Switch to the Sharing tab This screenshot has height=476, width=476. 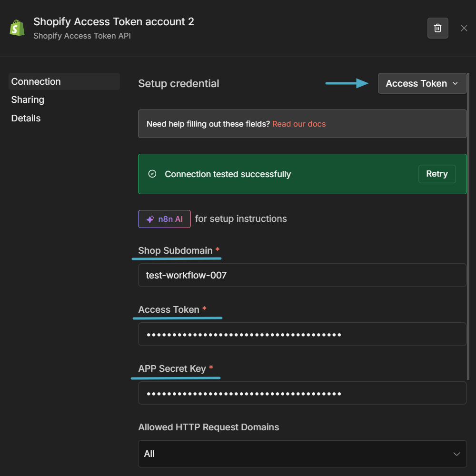click(x=28, y=99)
